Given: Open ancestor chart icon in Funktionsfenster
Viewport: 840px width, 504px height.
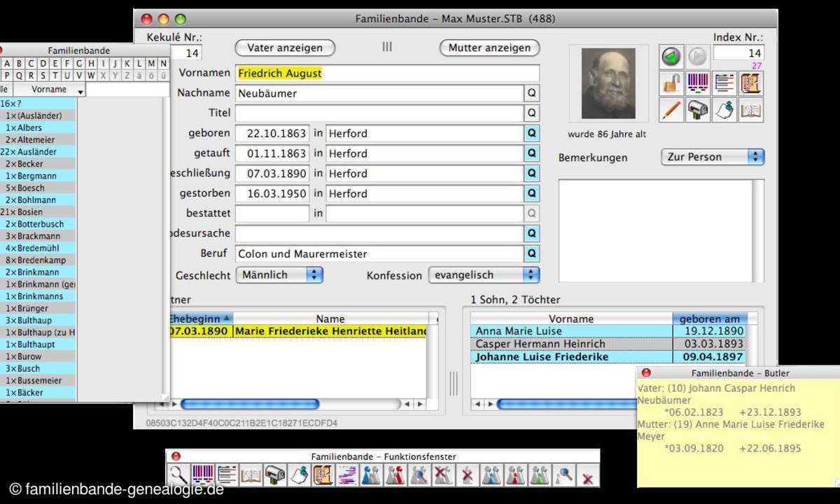Looking at the screenshot, I should pyautogui.click(x=203, y=475).
